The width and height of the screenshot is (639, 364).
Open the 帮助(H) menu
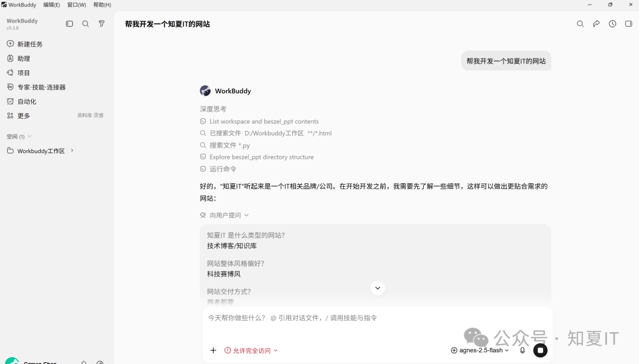click(102, 5)
